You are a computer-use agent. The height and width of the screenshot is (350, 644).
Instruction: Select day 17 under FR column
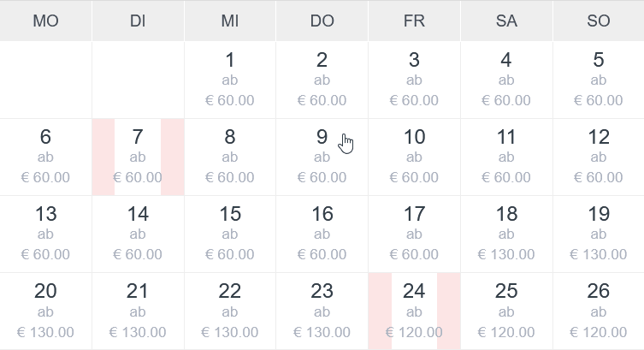414,234
